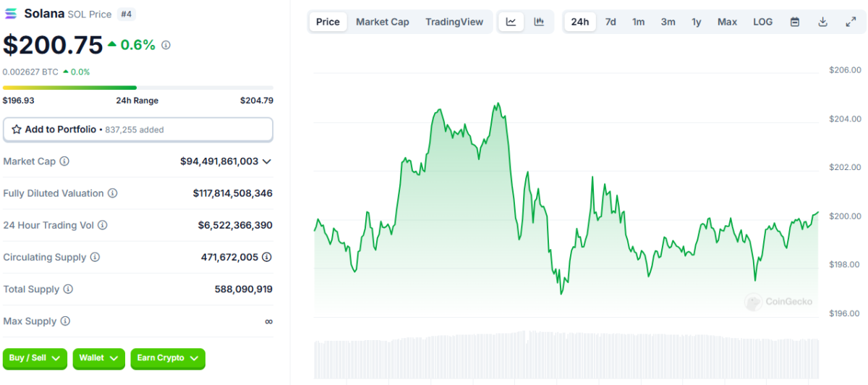Screen dimensions: 868x385
Task: Open the Wallet dropdown
Action: [99, 358]
